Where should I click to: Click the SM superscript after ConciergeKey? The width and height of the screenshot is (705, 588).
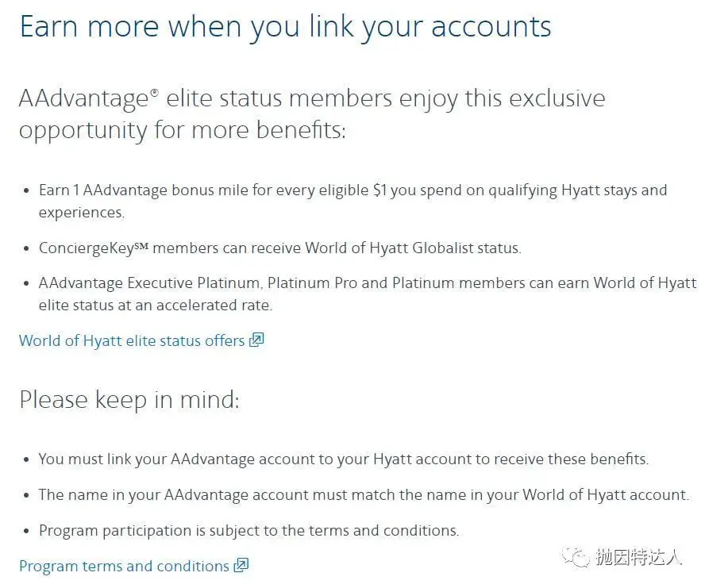(141, 245)
